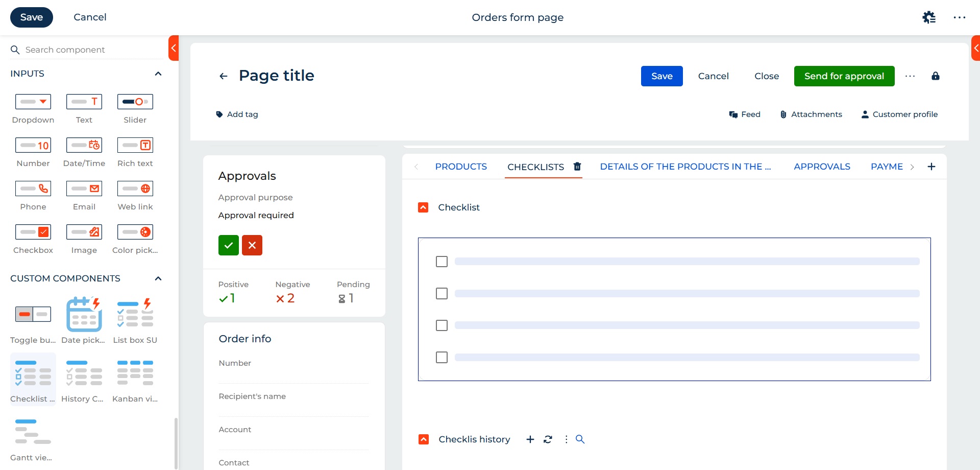
Task: Click the trash icon on Checklists tab
Action: tap(577, 167)
